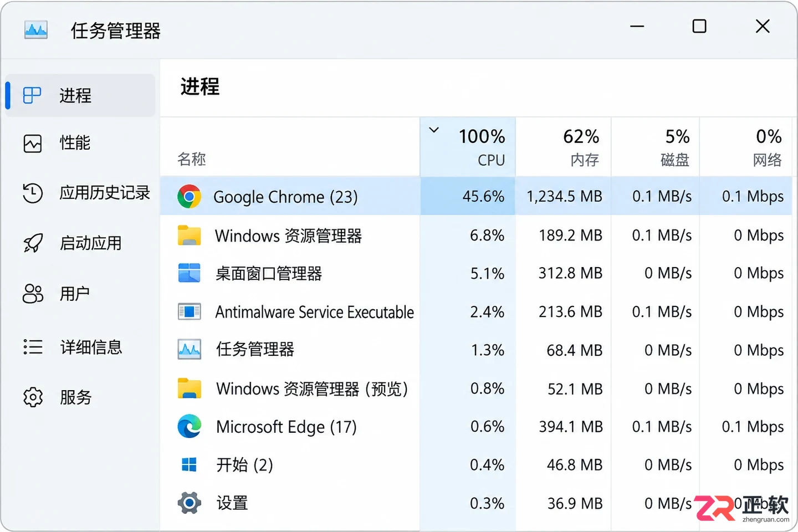This screenshot has height=532, width=798.
Task: Open the 应用历史记录 tab
Action: 80,193
